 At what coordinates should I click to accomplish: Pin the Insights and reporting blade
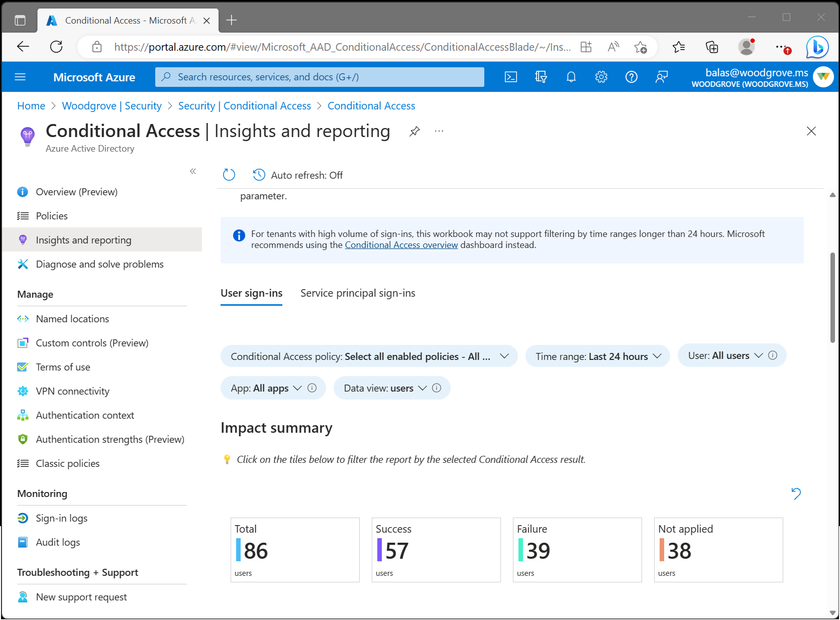[x=414, y=131]
